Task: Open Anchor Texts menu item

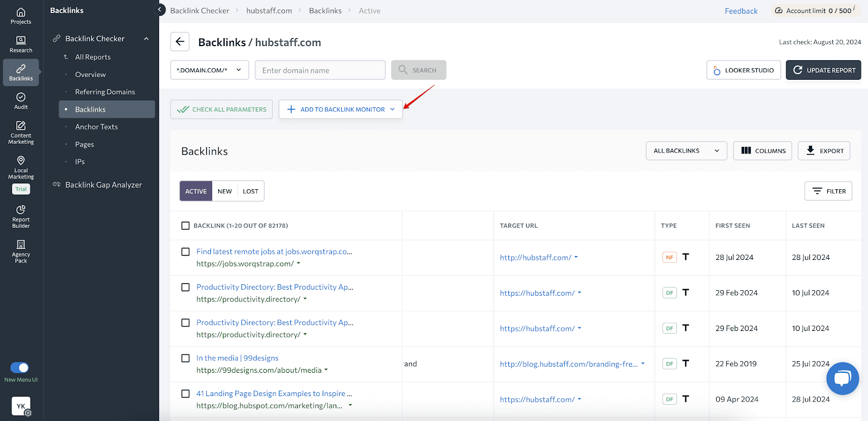Action: (97, 126)
